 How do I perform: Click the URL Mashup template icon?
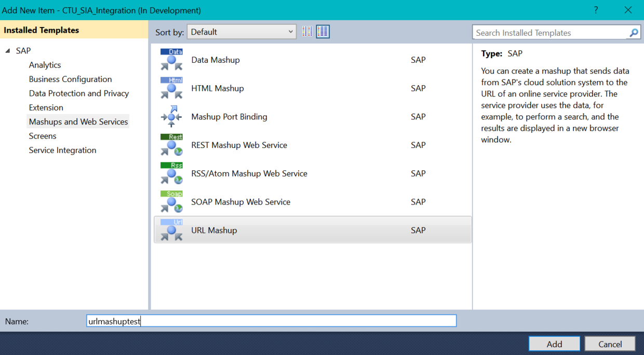(x=171, y=230)
